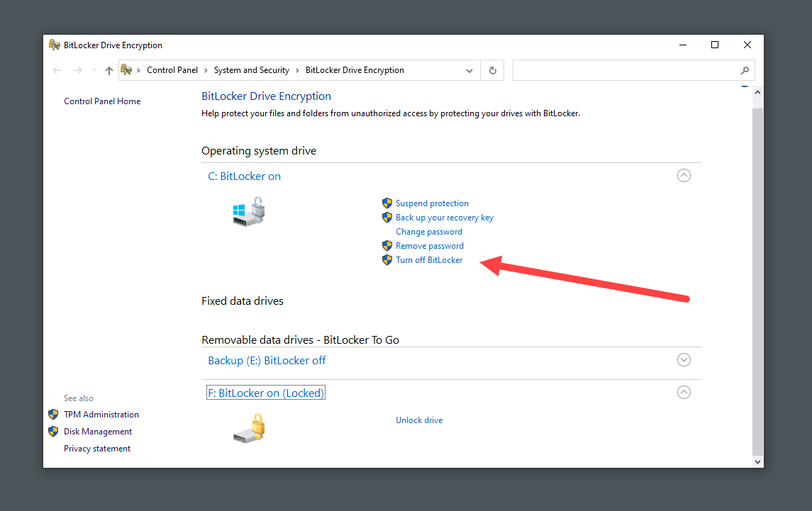
Task: Go up one level with the up arrow
Action: tap(109, 70)
